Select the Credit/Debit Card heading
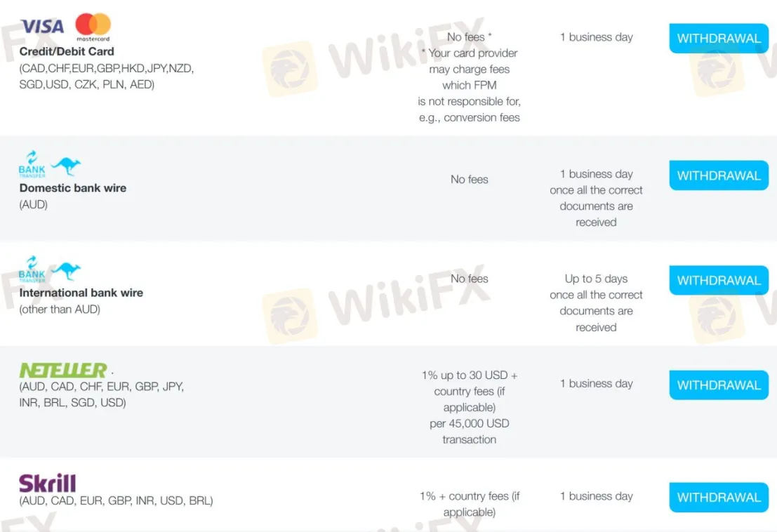Viewport: 777px width, 532px height. (67, 51)
